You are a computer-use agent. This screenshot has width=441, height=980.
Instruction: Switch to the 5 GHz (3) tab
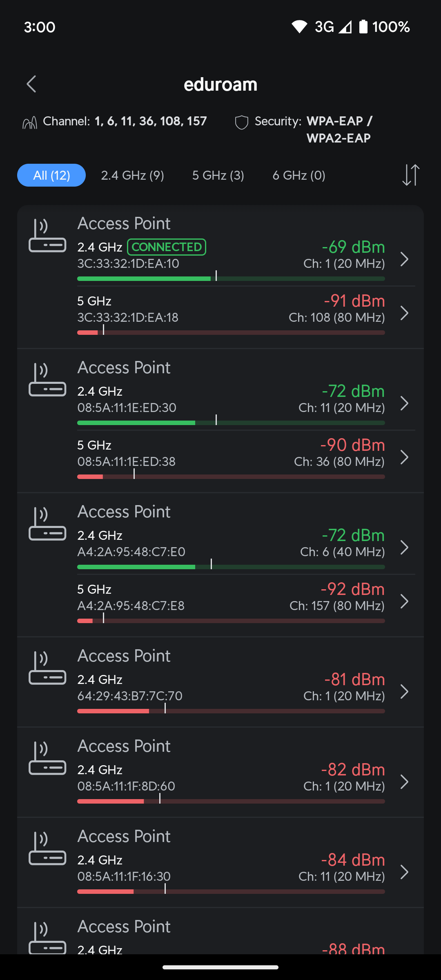pyautogui.click(x=218, y=175)
